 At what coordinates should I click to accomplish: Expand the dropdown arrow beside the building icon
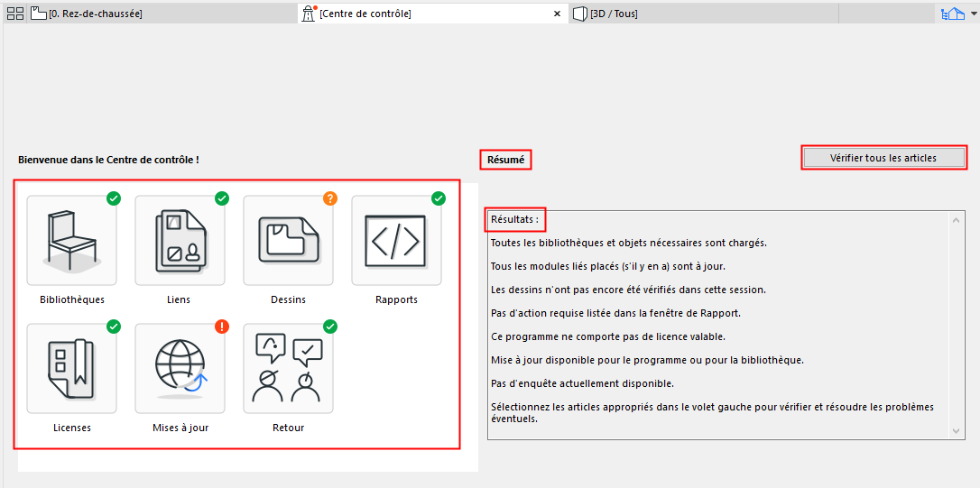pyautogui.click(x=973, y=12)
